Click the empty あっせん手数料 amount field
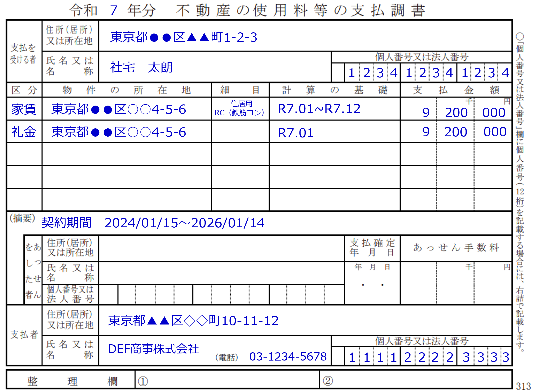Screen dimensions: 536x392 click(456, 283)
